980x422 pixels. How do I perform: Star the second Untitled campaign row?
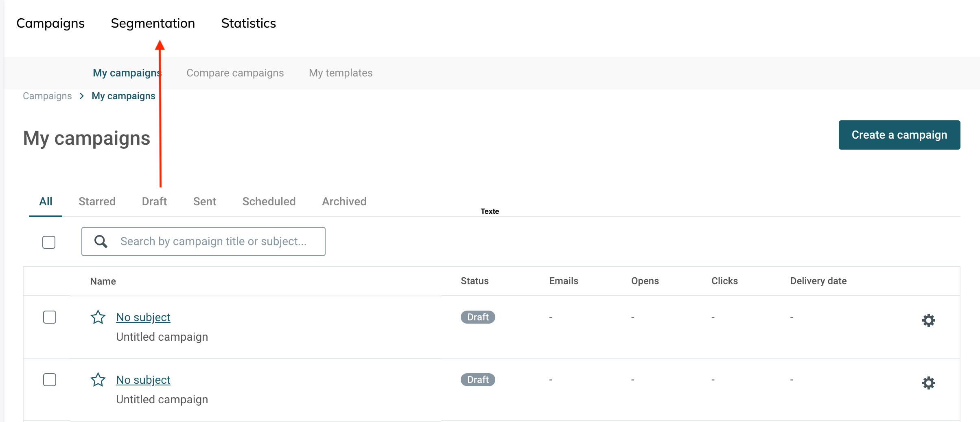pos(98,380)
